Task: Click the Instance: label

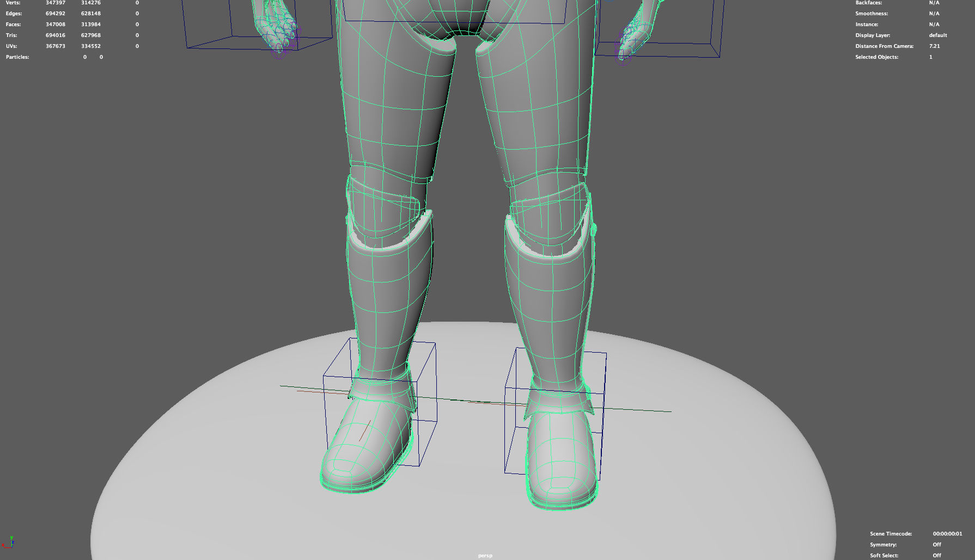Action: (867, 24)
